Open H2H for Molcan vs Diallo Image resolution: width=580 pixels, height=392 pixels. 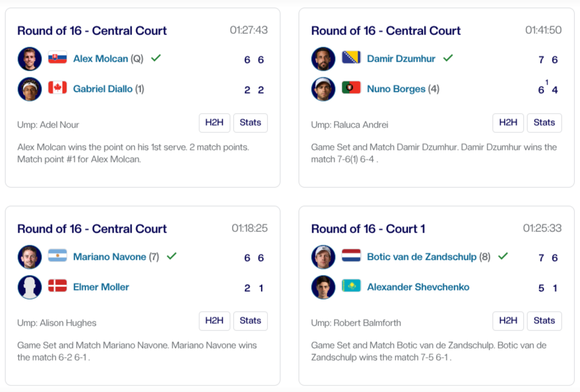(214, 123)
